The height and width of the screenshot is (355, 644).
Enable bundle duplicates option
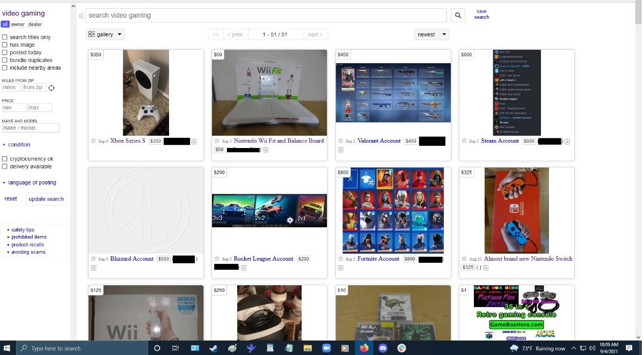point(5,60)
